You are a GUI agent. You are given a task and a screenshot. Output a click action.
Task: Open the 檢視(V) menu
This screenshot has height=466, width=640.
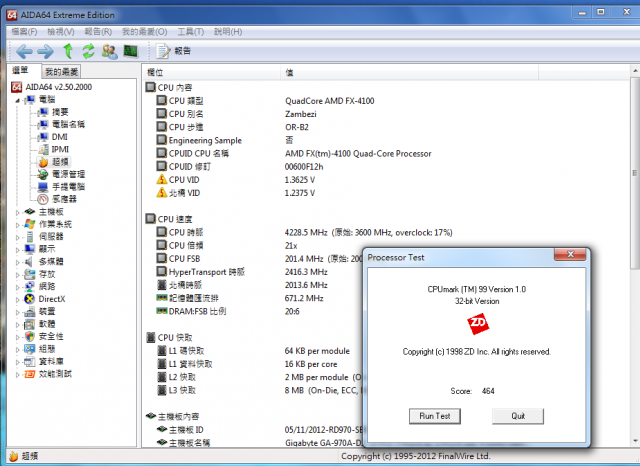60,32
